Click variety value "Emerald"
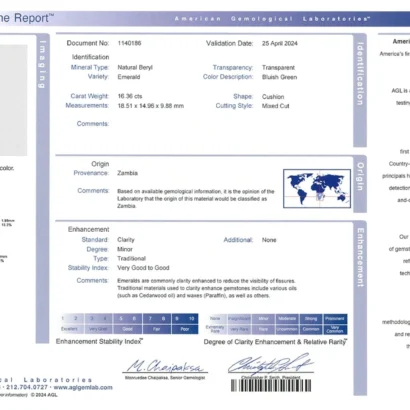This screenshot has width=410, height=410. [129, 77]
